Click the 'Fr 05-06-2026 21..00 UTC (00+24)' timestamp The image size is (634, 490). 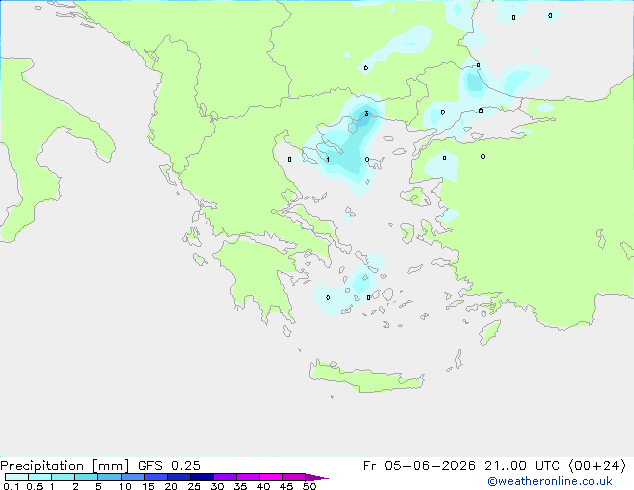494,466
